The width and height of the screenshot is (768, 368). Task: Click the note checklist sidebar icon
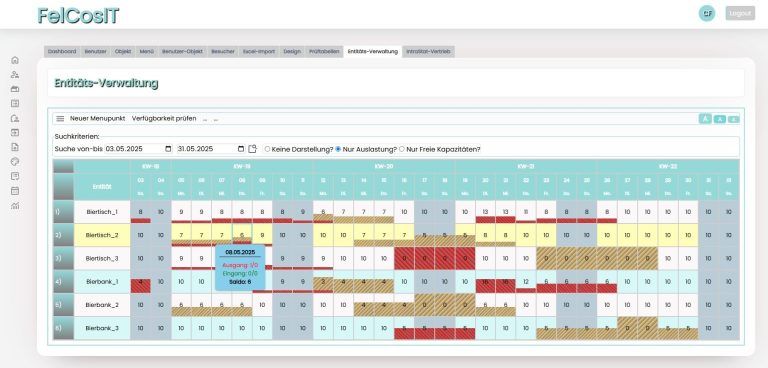click(x=15, y=176)
